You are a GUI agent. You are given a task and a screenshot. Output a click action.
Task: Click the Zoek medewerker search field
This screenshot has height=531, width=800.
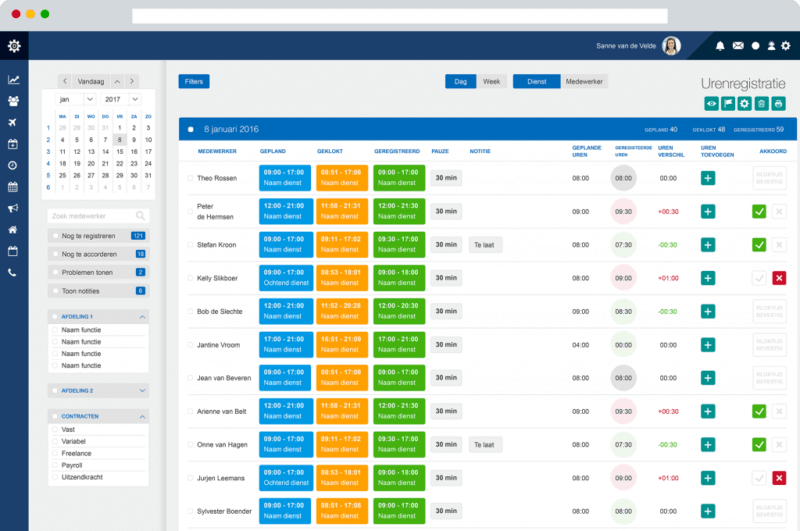[x=98, y=216]
